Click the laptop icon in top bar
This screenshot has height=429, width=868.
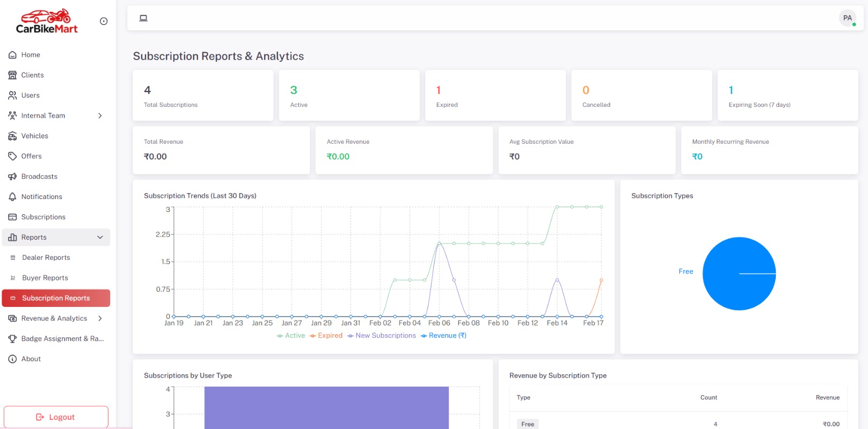click(x=143, y=18)
